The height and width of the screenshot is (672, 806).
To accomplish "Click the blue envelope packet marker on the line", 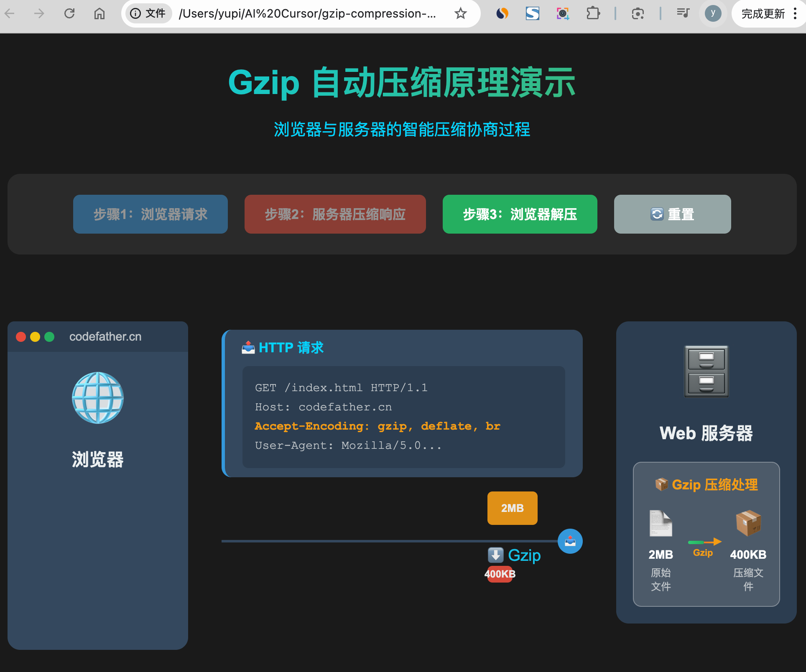I will click(x=570, y=541).
